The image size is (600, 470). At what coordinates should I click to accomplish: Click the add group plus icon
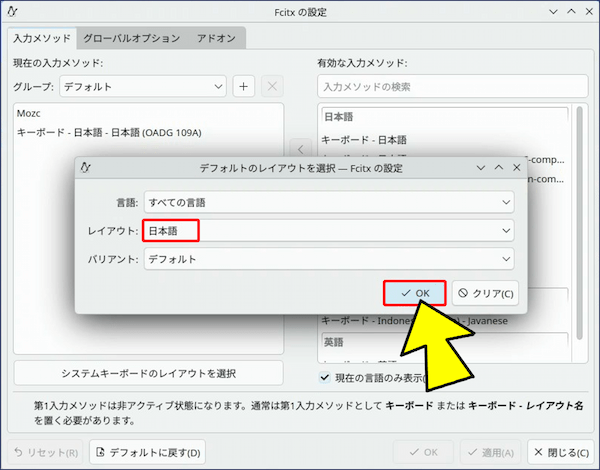click(x=244, y=86)
